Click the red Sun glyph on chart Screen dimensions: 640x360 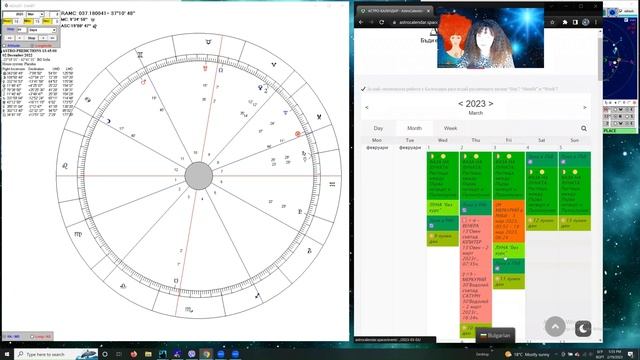pyautogui.click(x=298, y=134)
